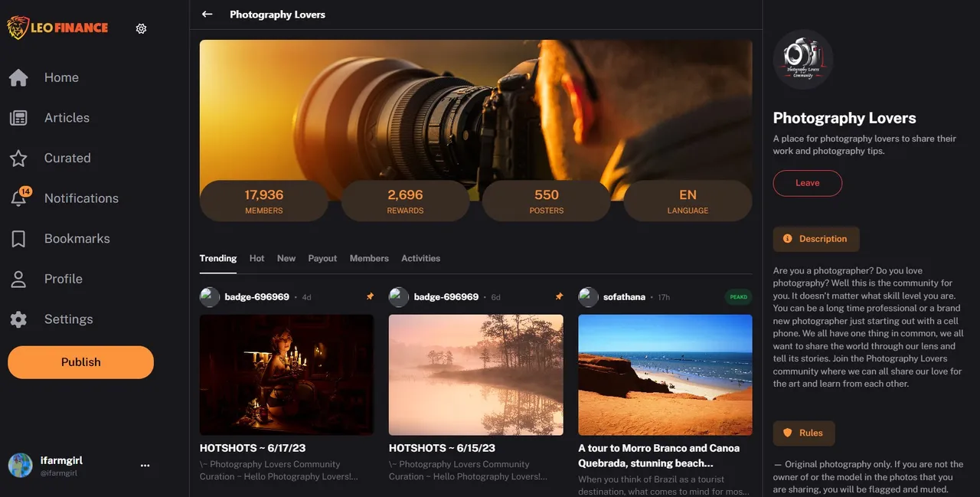Open the Payout tab
Viewport: 980px width, 497px height.
coord(322,258)
